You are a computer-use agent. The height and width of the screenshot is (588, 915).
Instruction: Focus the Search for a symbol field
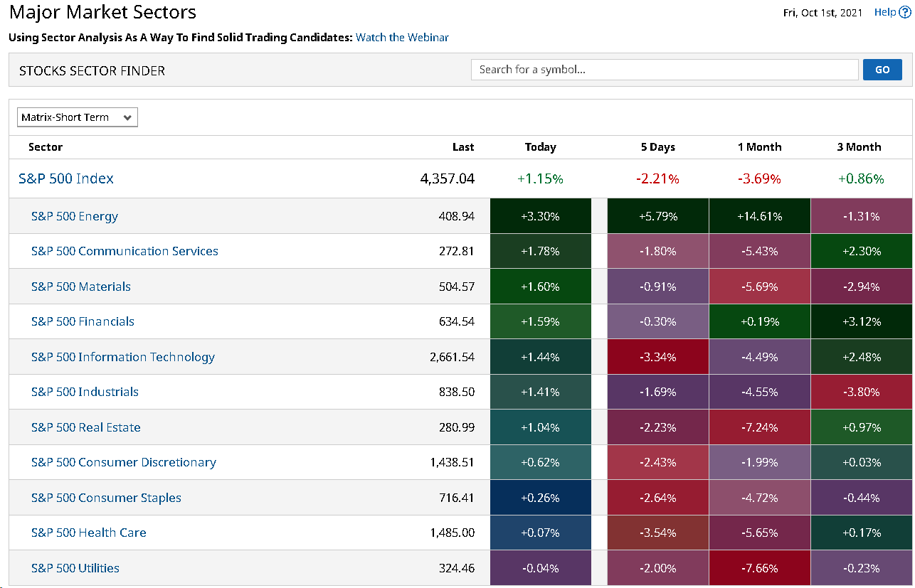click(x=665, y=70)
